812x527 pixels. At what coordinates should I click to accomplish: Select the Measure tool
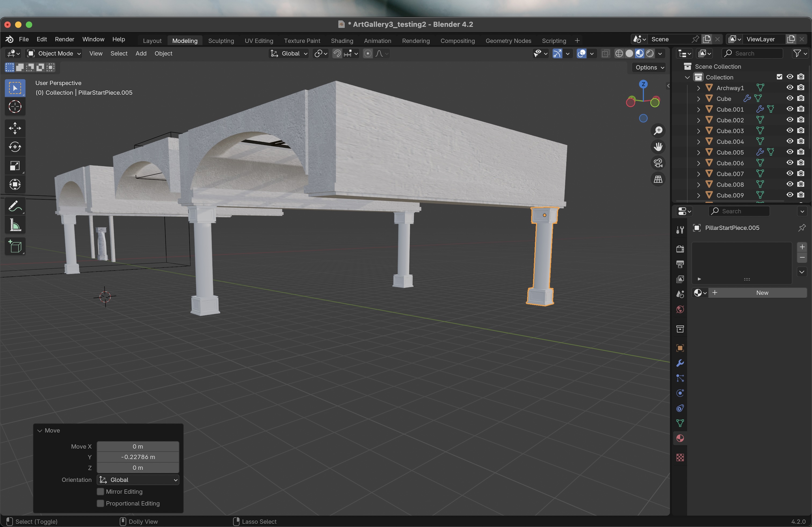[15, 225]
